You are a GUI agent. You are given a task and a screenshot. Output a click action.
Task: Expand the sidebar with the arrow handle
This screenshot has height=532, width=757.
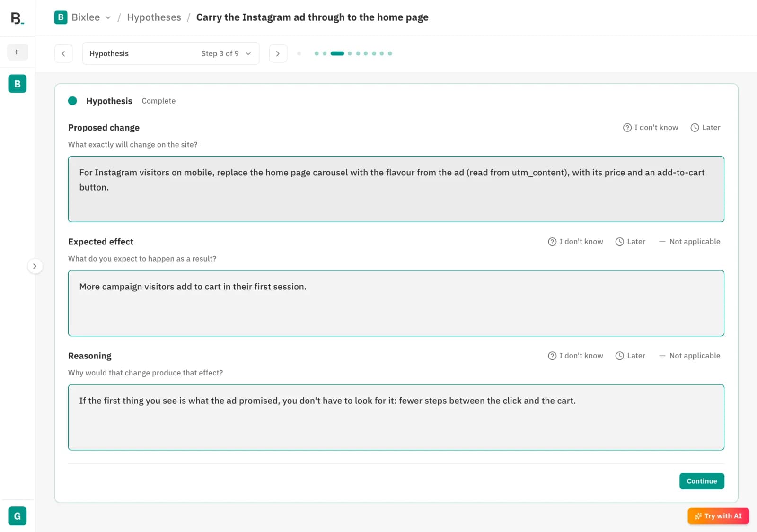(35, 266)
